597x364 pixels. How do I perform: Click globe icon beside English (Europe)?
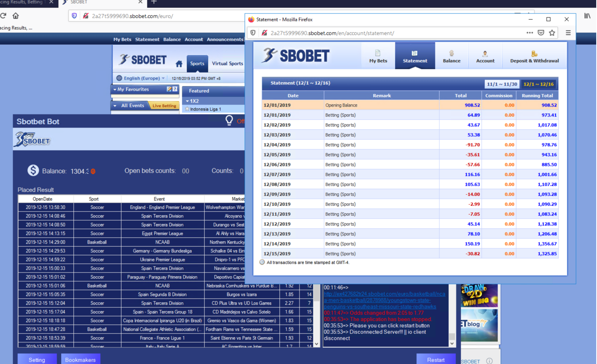point(119,78)
